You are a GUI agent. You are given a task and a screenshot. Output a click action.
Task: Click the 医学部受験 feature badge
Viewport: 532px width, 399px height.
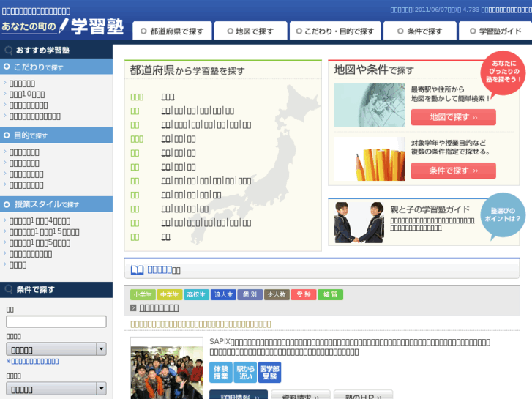point(270,372)
